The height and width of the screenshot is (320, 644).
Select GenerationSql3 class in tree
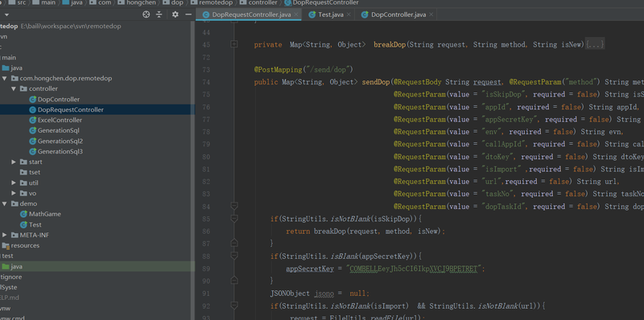[x=60, y=151]
